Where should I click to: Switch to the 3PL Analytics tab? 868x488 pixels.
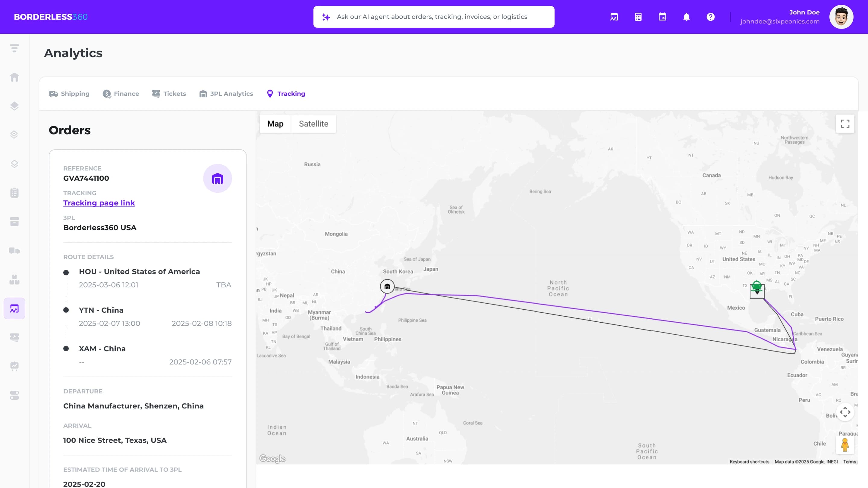point(226,94)
